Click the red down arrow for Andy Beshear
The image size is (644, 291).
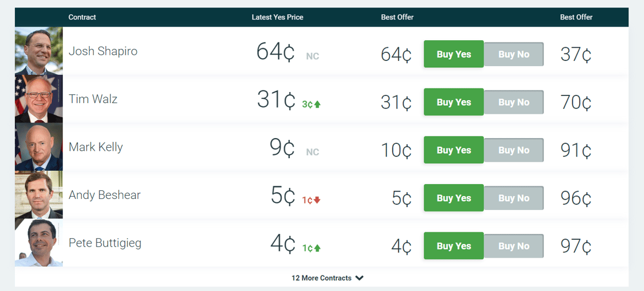317,200
